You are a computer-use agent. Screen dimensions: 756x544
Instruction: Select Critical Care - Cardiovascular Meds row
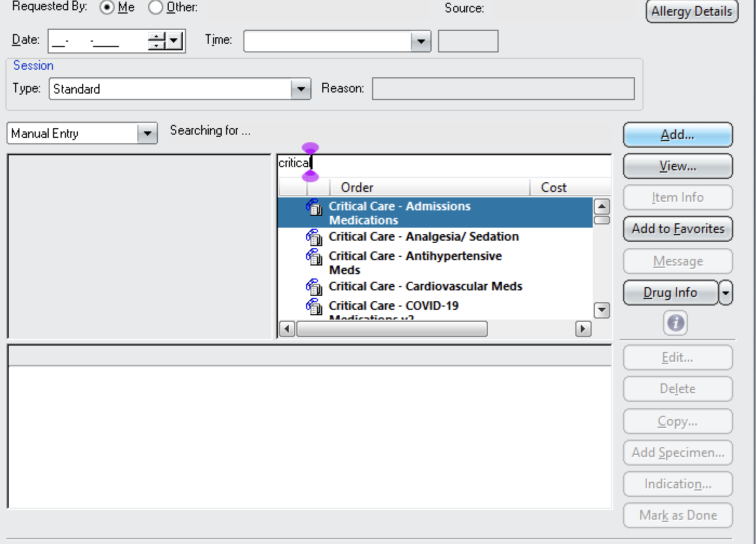(435, 287)
